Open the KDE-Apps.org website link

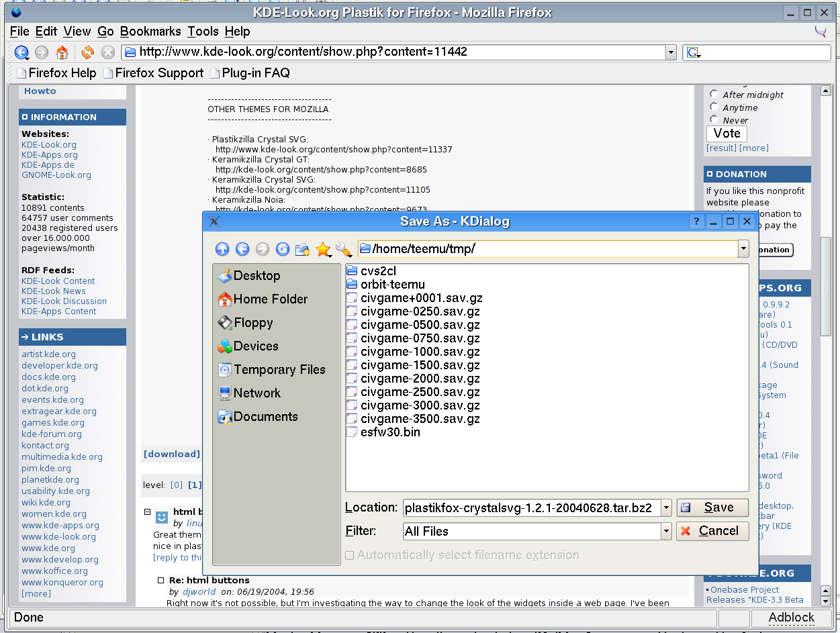click(x=50, y=154)
